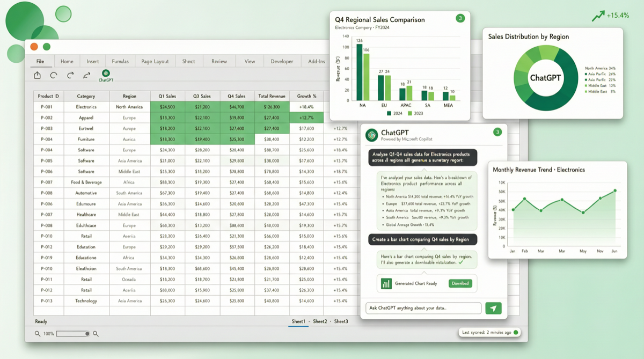Open the File tab

point(40,61)
